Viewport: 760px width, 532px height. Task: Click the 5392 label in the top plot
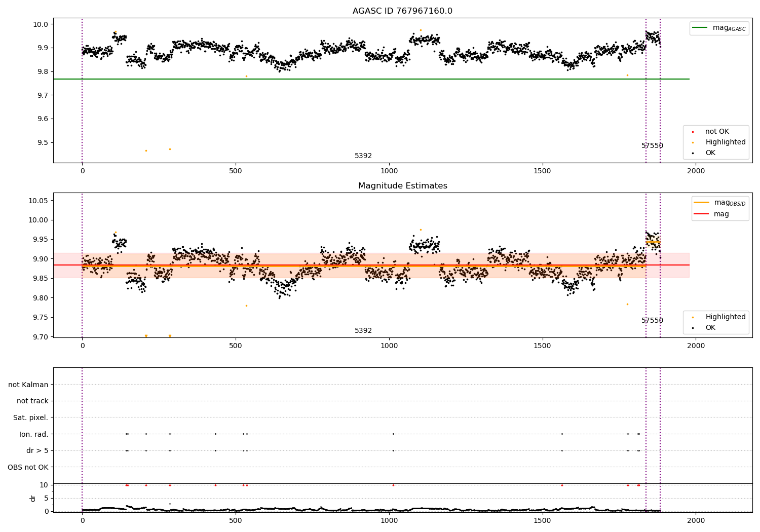pyautogui.click(x=363, y=156)
